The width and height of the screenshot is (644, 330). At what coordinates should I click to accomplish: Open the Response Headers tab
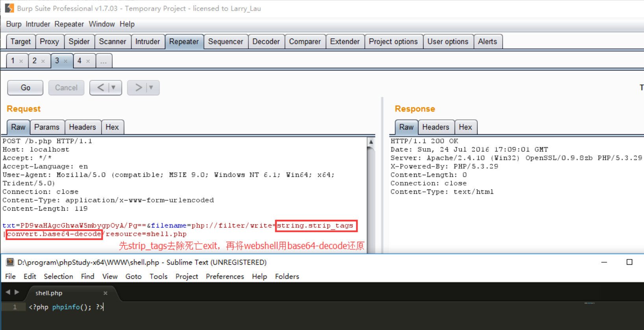pyautogui.click(x=436, y=127)
